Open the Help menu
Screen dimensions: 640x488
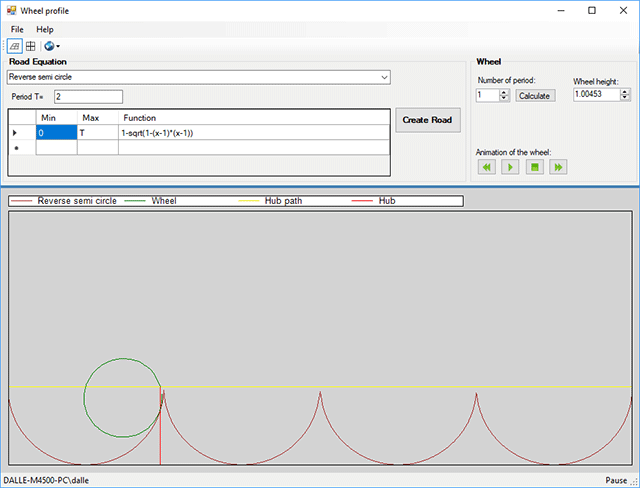coord(44,29)
